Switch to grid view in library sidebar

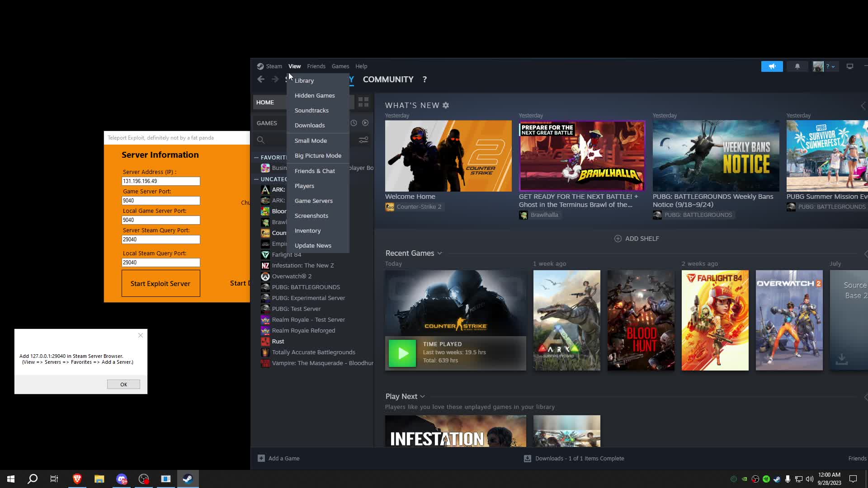point(363,102)
